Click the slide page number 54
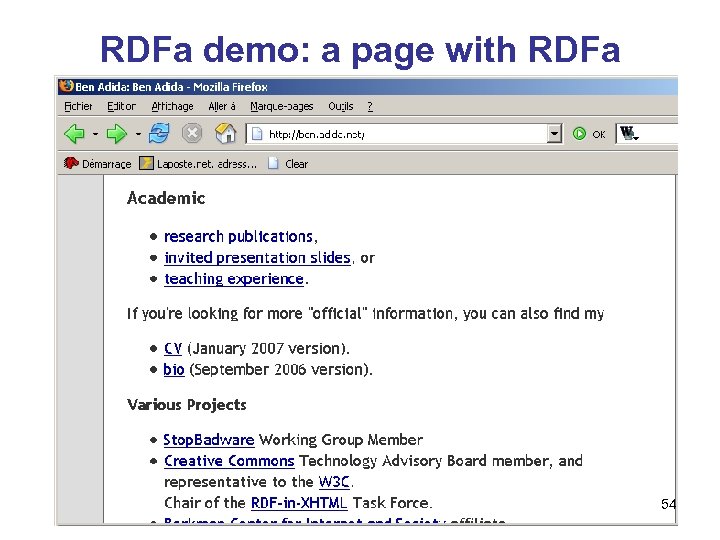The image size is (720, 540). (668, 504)
